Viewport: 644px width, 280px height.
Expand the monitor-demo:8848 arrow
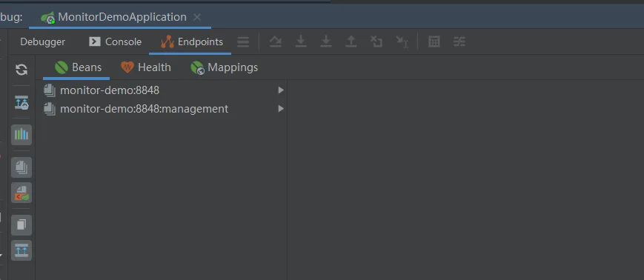[x=281, y=90]
